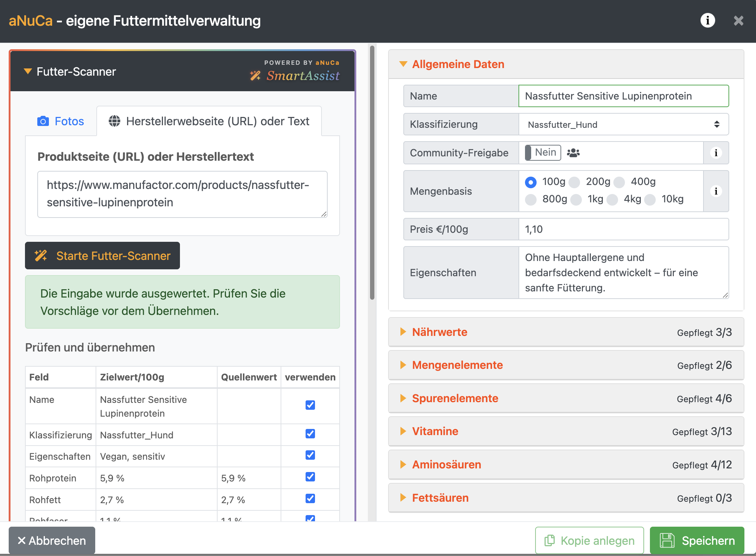756x556 pixels.
Task: Open the info icon in the title bar
Action: click(x=707, y=20)
